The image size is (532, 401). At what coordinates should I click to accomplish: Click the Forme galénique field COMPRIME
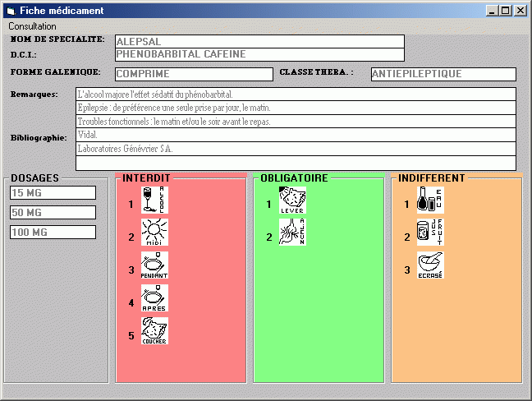point(194,74)
